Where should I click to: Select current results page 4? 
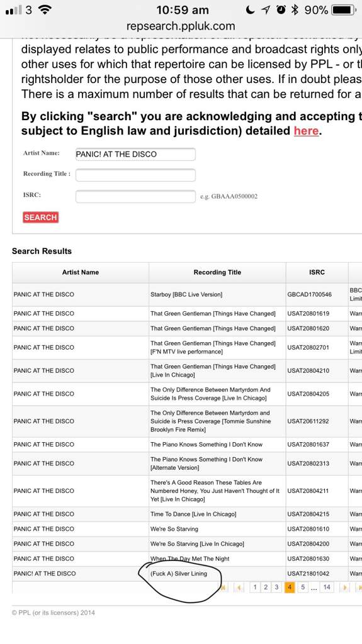coord(290,587)
